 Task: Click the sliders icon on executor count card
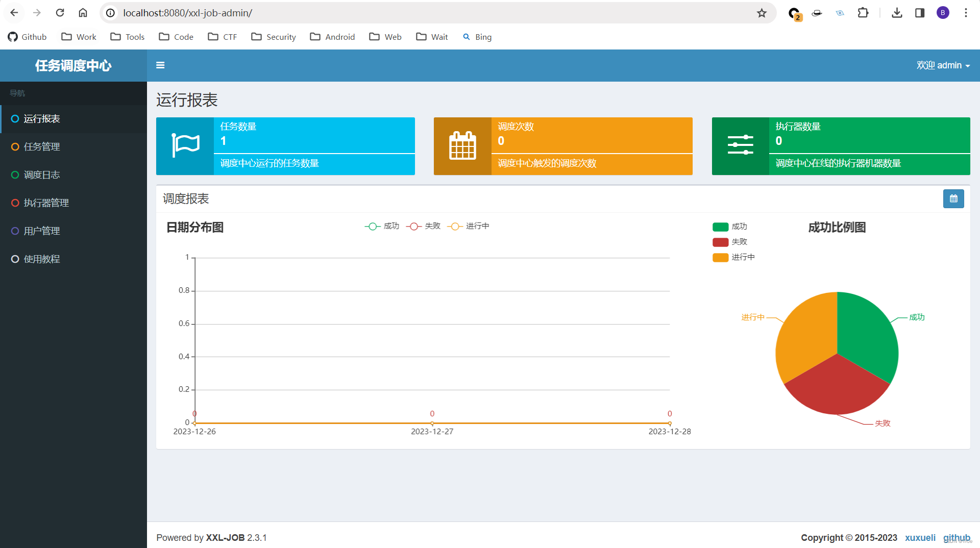pyautogui.click(x=741, y=145)
